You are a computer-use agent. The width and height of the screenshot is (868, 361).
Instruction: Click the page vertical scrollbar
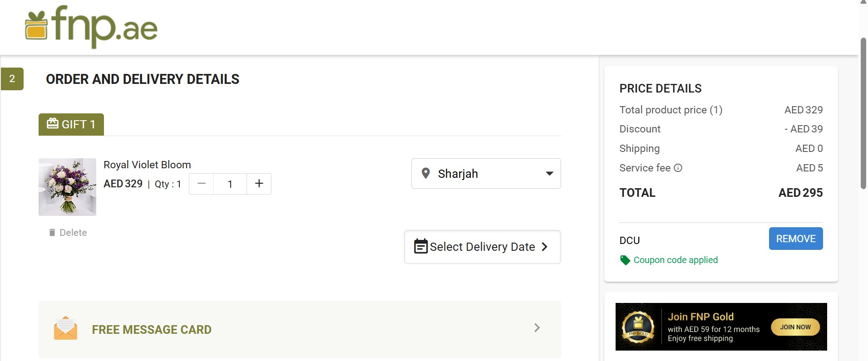point(863,113)
